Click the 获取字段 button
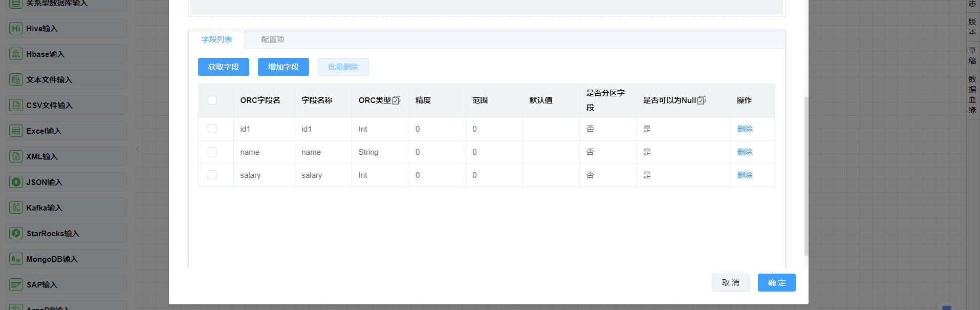 click(x=223, y=67)
